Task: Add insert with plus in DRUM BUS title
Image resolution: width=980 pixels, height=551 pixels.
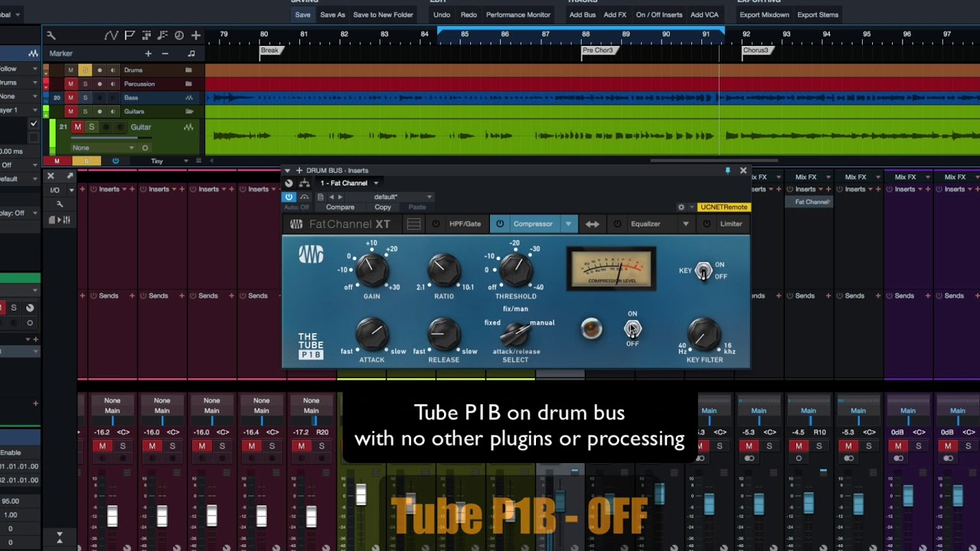Action: tap(299, 171)
